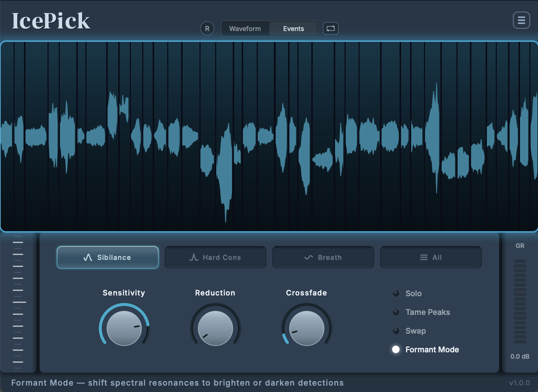Click the IcePick logo
This screenshot has width=538, height=392.
[51, 21]
